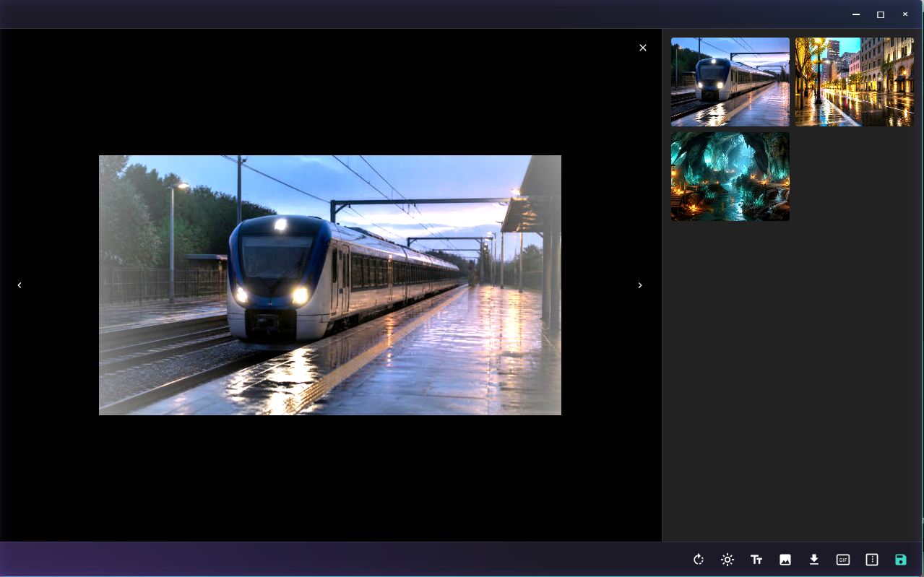Click the picture icon in bottom toolbar

(785, 560)
